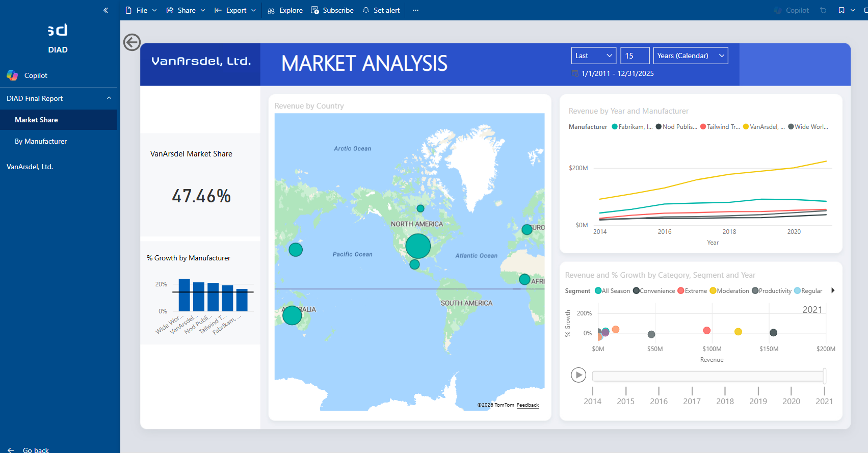Click the Japan map bubble

(296, 250)
